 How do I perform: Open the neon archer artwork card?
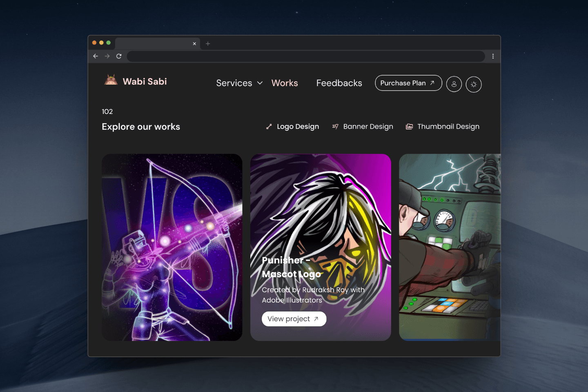click(x=172, y=247)
